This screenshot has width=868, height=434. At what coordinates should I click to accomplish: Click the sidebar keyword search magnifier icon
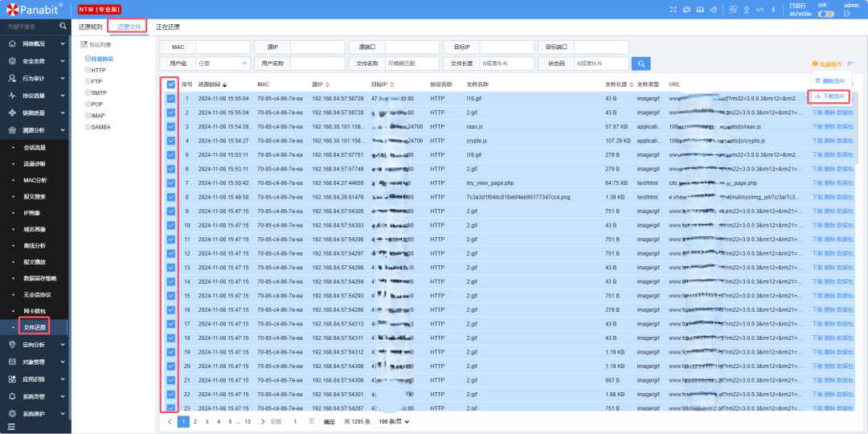tap(63, 26)
